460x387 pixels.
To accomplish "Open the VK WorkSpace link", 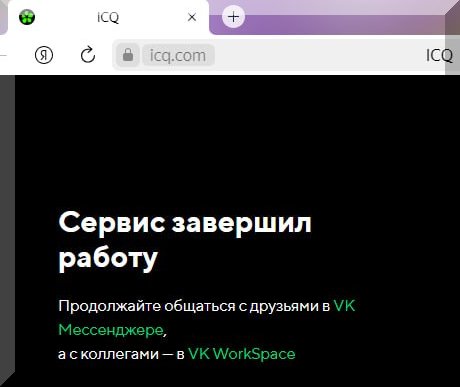I will coord(242,354).
